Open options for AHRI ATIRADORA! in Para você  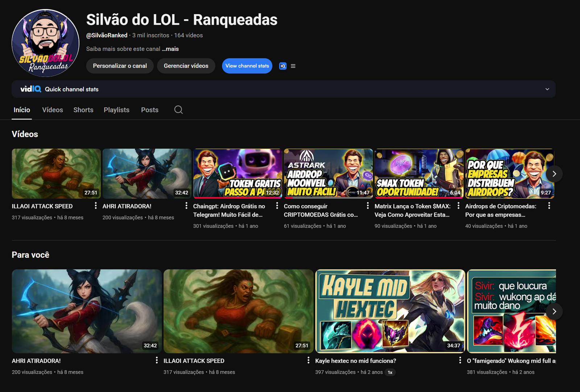pos(157,360)
